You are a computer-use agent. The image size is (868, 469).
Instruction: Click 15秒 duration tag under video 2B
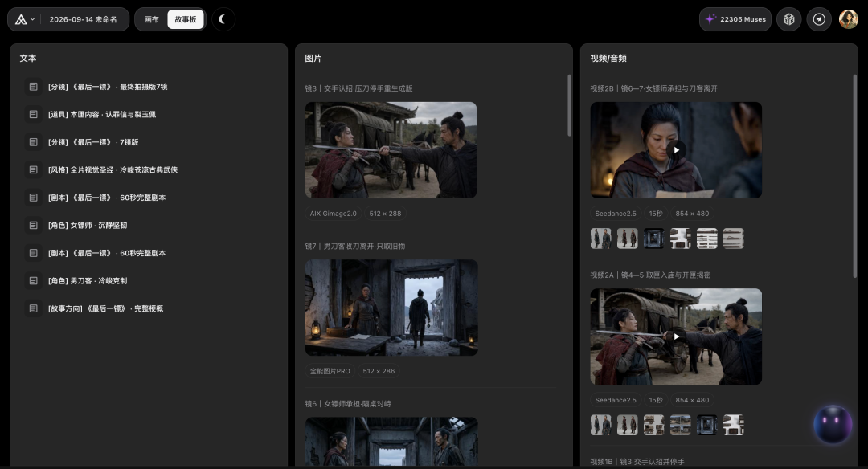point(656,214)
